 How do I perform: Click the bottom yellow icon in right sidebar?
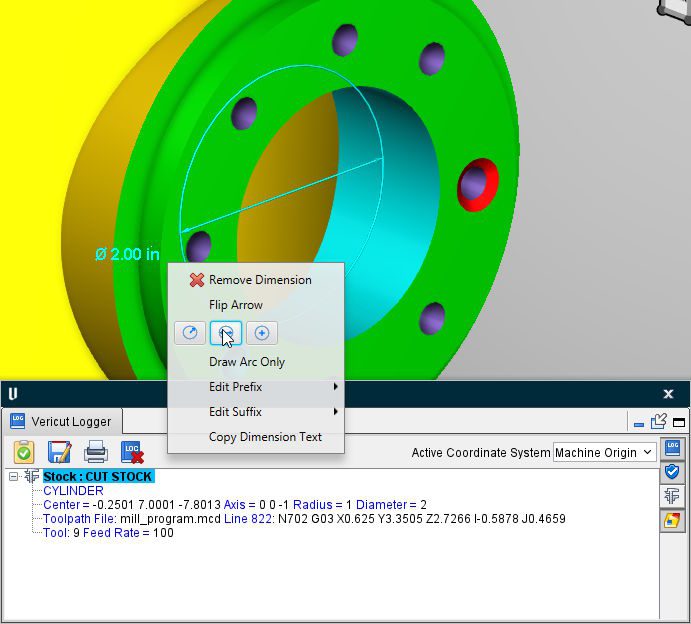(x=673, y=519)
